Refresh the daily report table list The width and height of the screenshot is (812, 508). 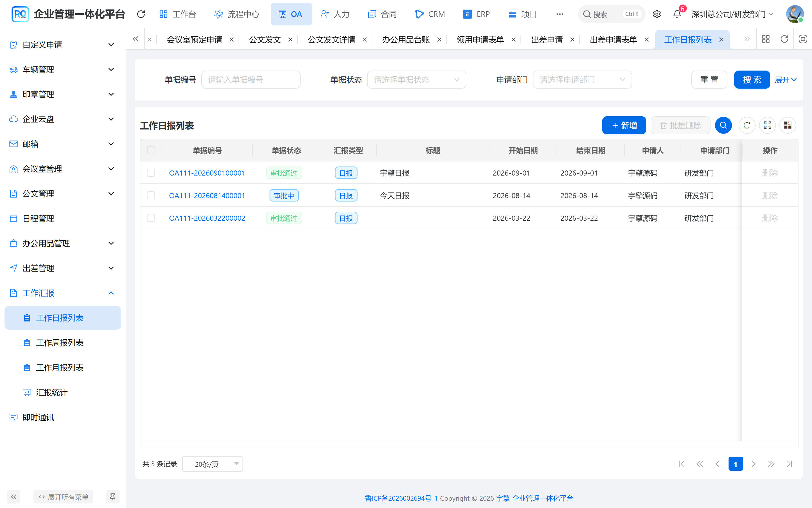coord(747,125)
